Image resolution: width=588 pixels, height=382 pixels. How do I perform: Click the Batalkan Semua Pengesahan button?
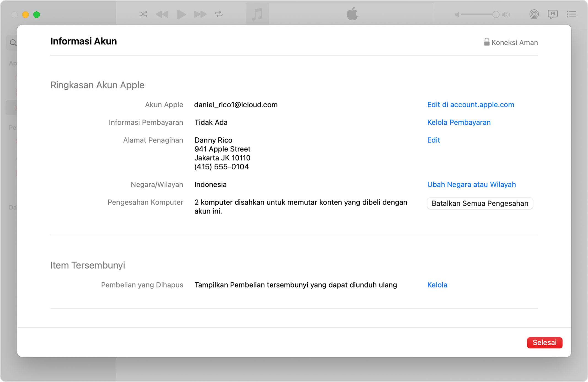click(x=480, y=203)
